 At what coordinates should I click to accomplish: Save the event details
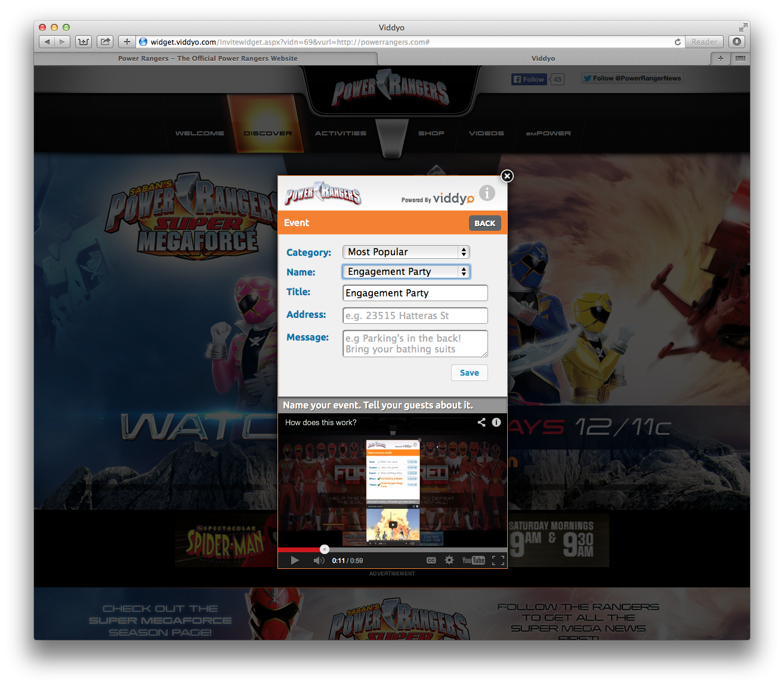coord(470,373)
